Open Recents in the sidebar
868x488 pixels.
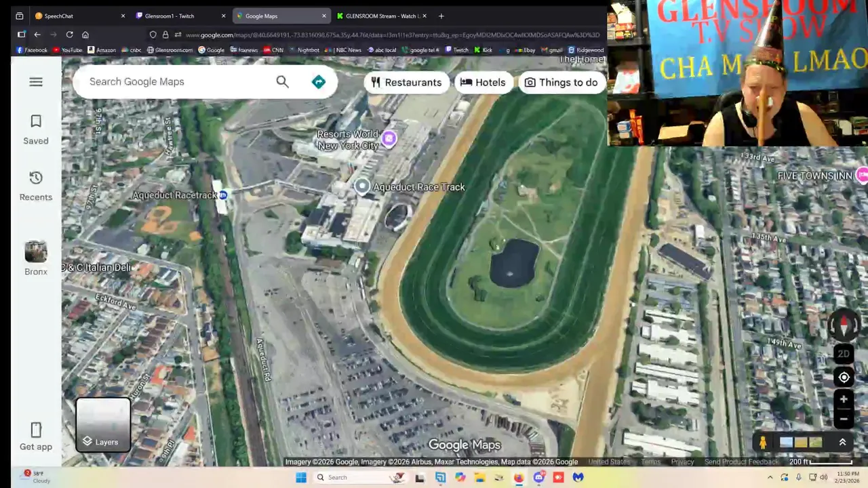click(36, 186)
